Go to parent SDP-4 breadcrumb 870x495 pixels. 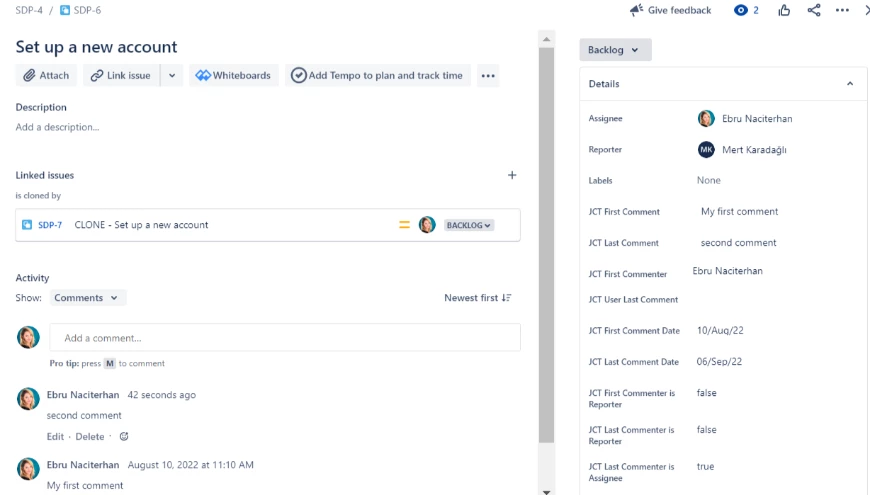(x=29, y=11)
